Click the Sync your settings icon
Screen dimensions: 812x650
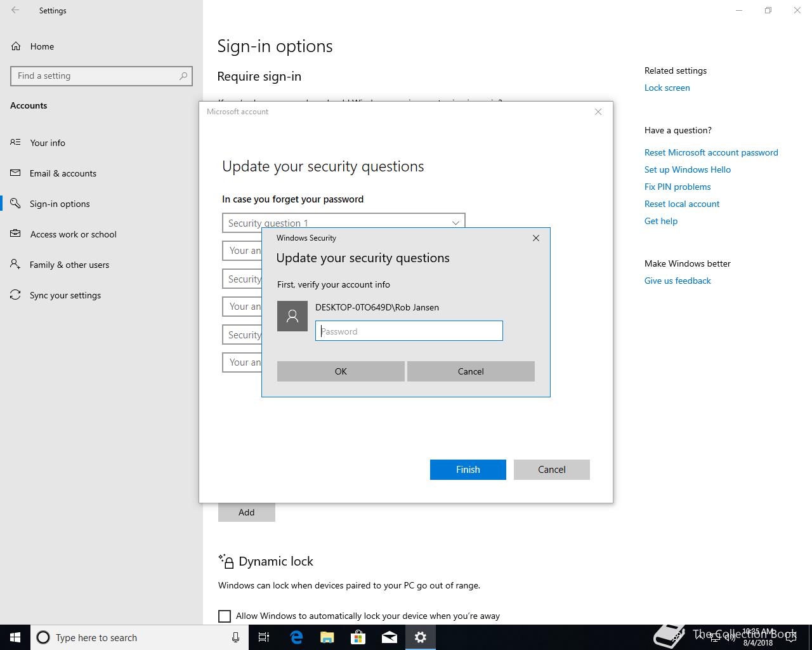point(15,295)
